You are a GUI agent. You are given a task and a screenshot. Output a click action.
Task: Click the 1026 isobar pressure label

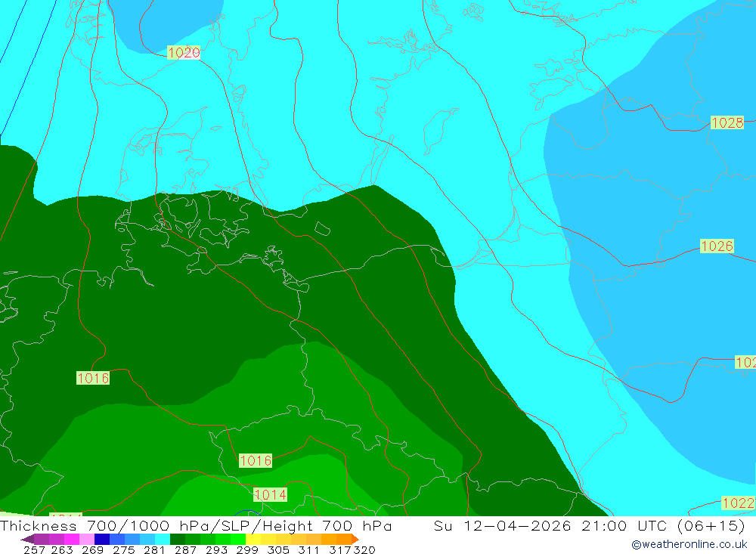717,246
